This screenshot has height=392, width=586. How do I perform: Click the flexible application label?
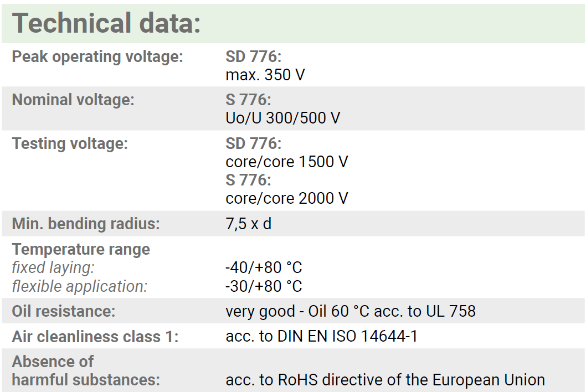[x=80, y=286]
